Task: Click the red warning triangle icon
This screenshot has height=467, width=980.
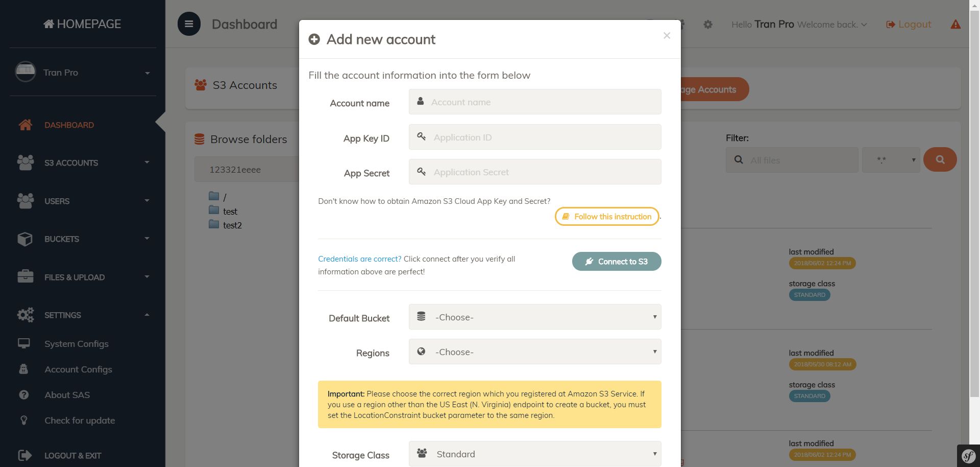Action: [x=955, y=25]
